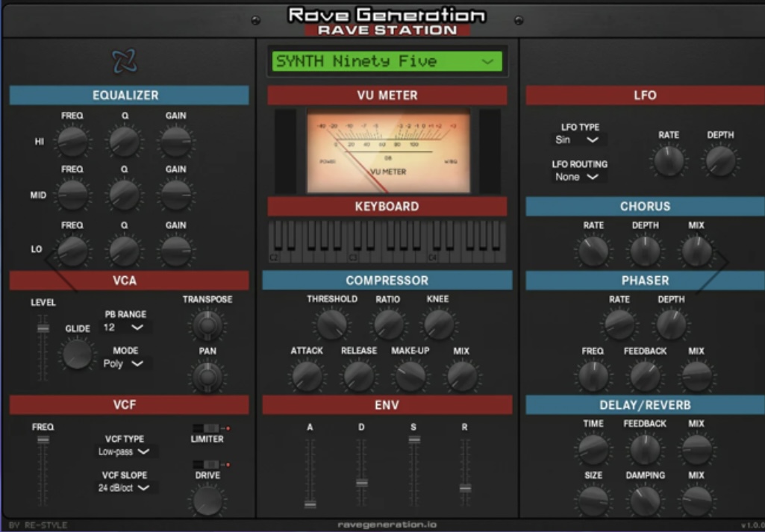The image size is (765, 532).
Task: Adjust the LO band Q knob
Action: [125, 251]
